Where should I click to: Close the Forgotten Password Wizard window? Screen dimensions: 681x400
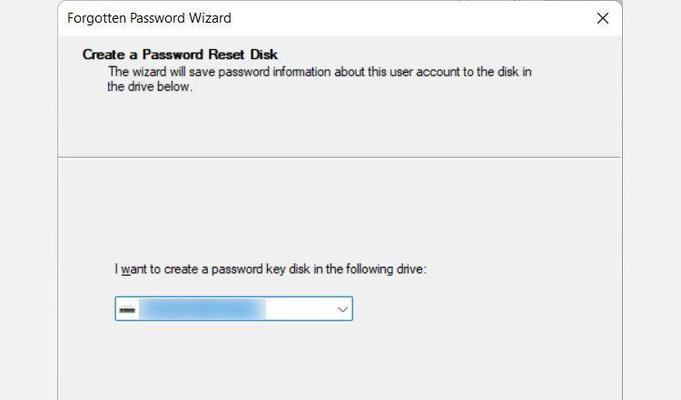click(x=602, y=18)
